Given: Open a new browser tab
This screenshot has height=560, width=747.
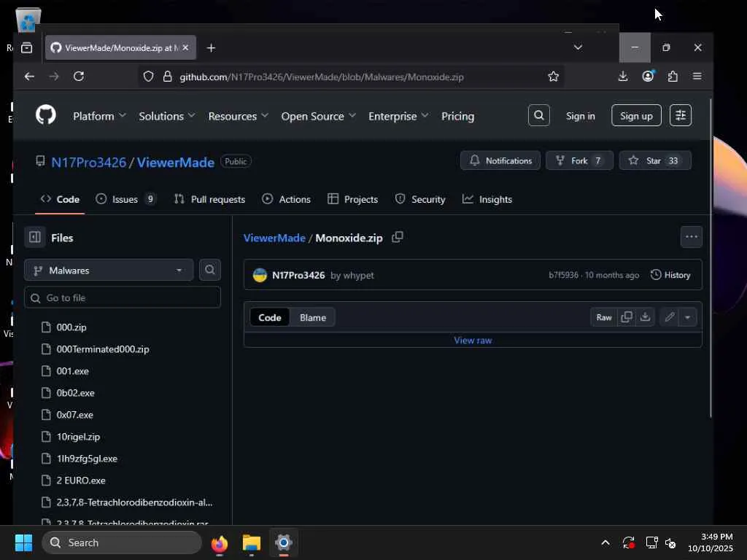Looking at the screenshot, I should click(211, 48).
